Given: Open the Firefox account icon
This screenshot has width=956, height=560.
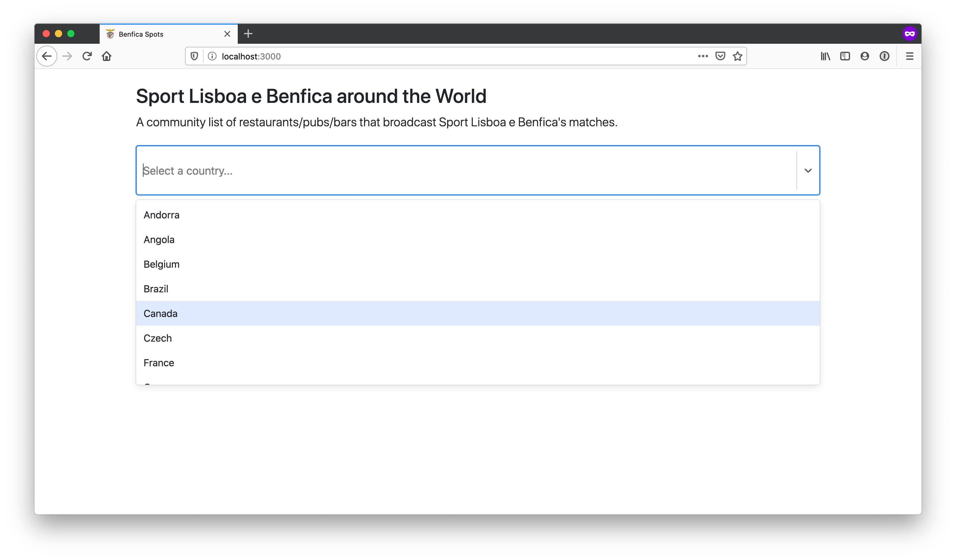Looking at the screenshot, I should pos(865,56).
